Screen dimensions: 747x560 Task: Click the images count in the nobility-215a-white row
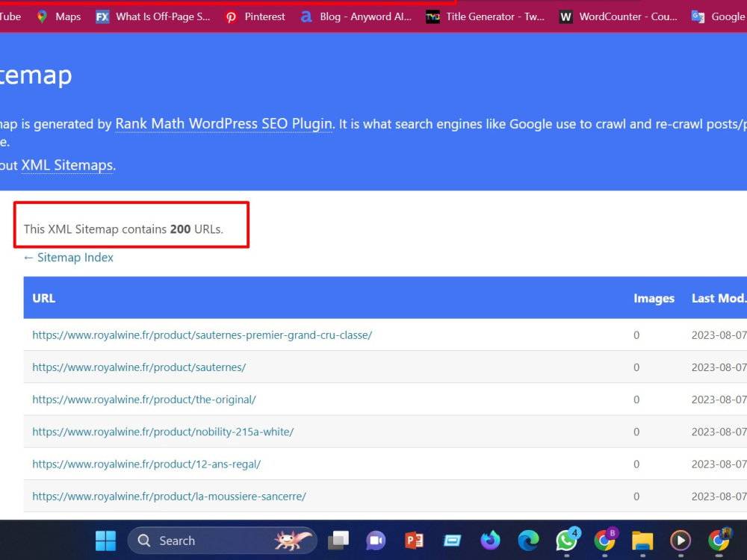click(636, 432)
